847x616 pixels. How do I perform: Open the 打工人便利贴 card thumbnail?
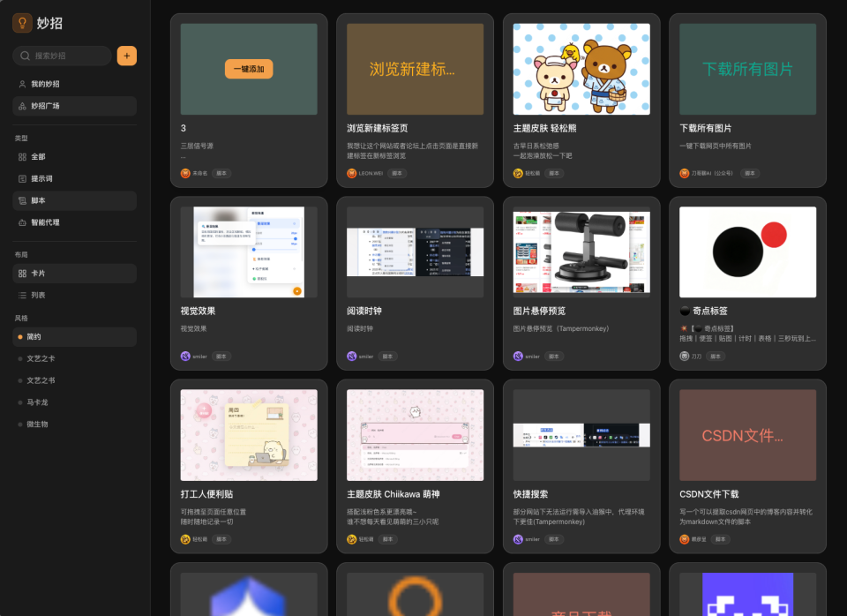(249, 435)
